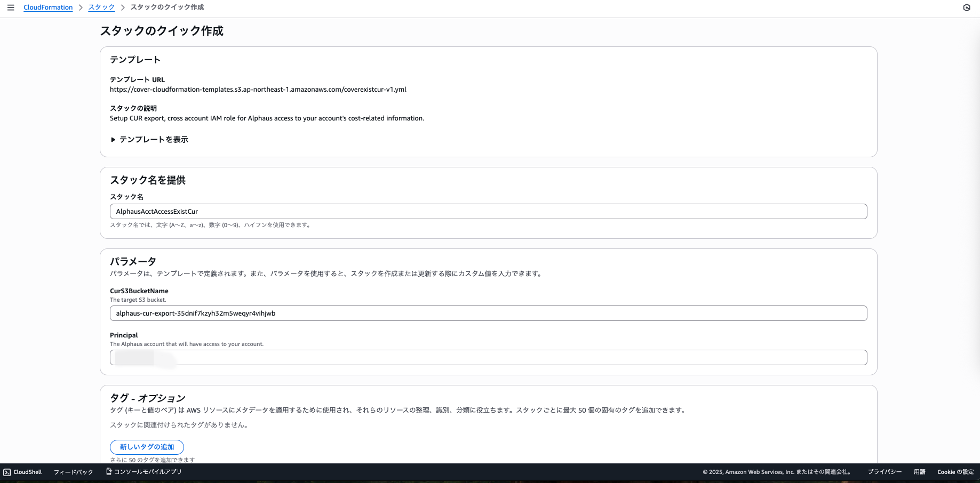
Task: Click the コンソールモバイルアプリ text label
Action: pos(148,472)
